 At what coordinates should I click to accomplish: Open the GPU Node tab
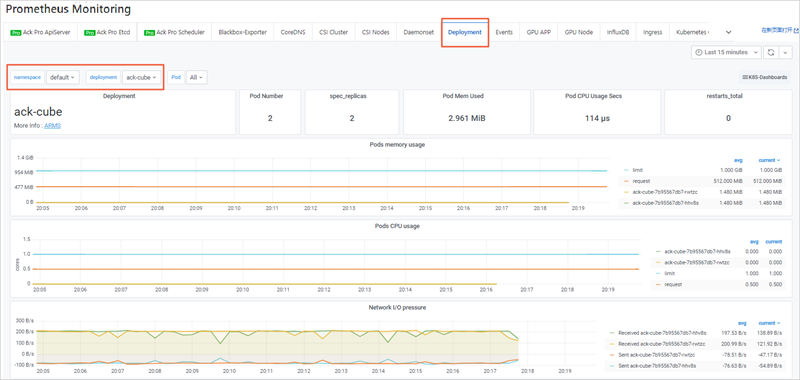(x=579, y=32)
